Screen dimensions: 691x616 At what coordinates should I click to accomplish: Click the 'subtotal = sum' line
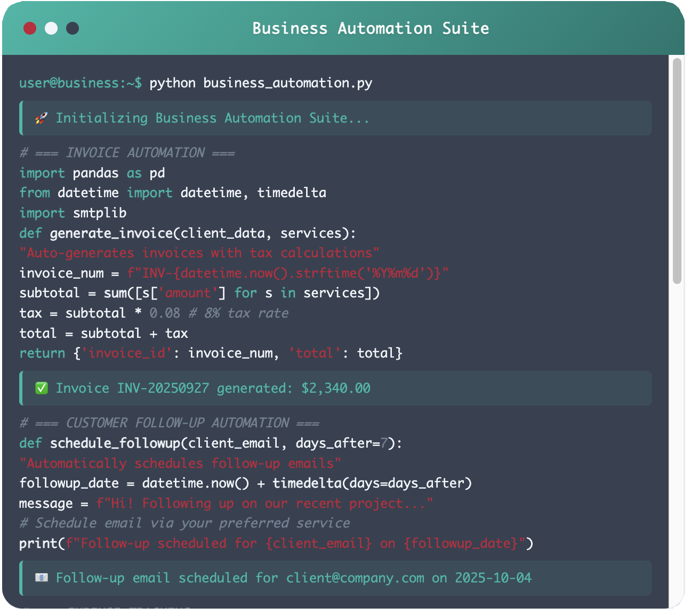tap(199, 293)
